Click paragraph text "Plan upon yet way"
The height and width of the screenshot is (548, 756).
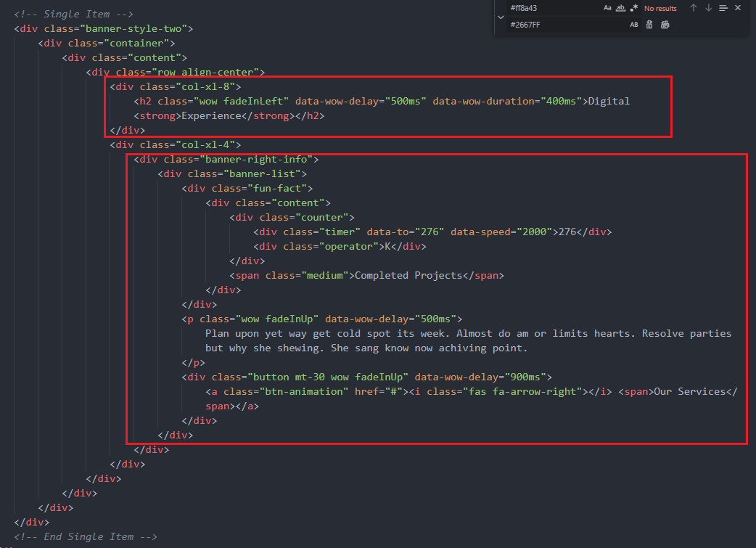tap(256, 333)
